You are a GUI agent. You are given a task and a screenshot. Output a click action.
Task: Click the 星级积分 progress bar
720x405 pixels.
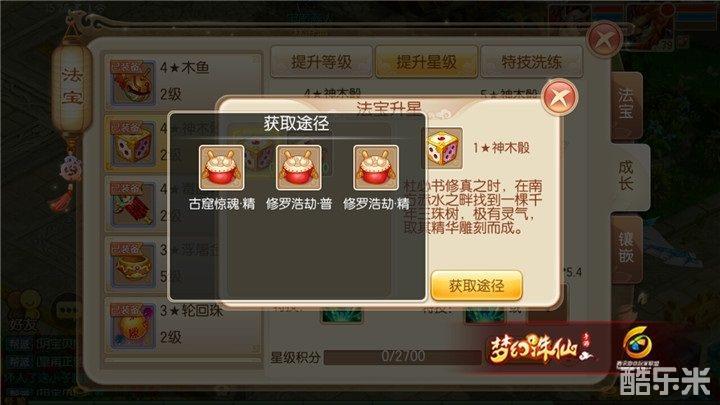[x=403, y=356]
